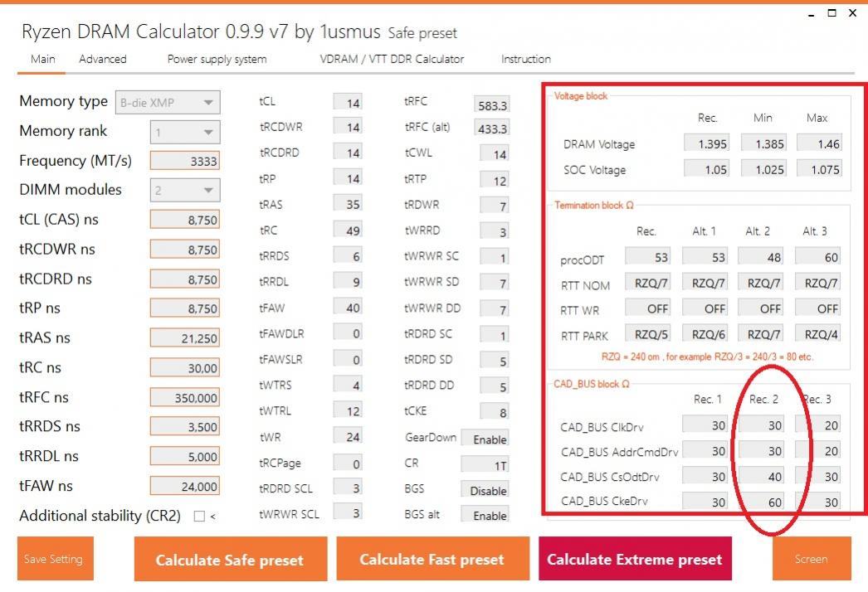
Task: Click the BGS alt Enable value
Action: 485,516
